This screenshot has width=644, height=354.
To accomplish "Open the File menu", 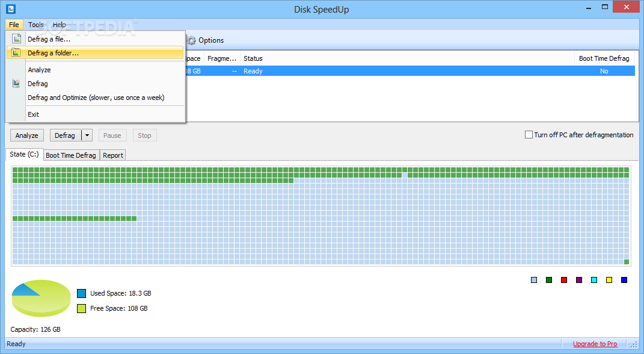I will point(14,25).
